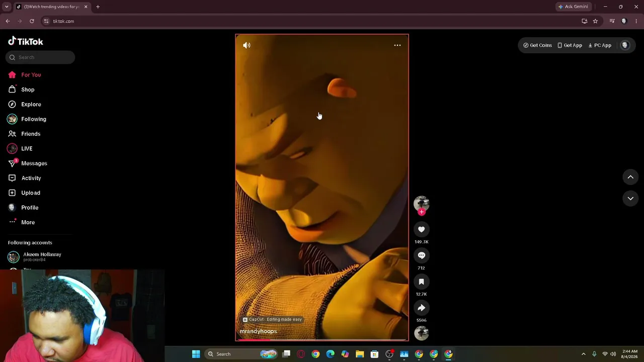
Task: Open mrandyhoops profile from the caption
Action: point(258,331)
